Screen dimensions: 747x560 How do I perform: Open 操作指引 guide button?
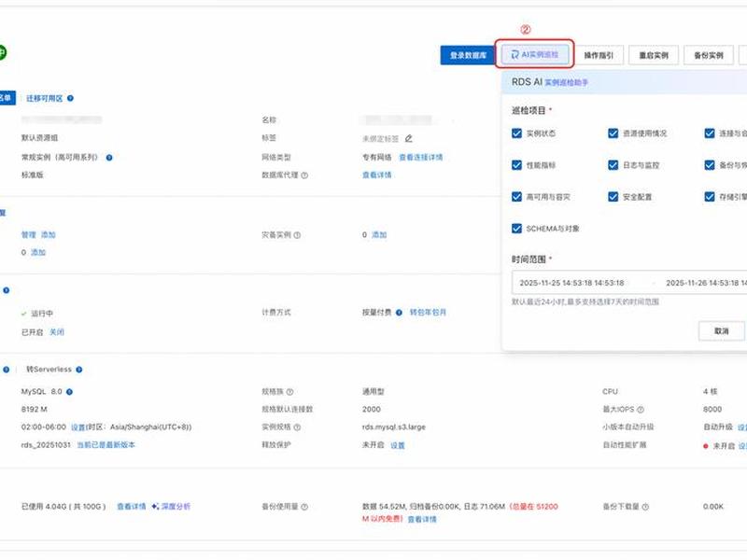(x=599, y=55)
